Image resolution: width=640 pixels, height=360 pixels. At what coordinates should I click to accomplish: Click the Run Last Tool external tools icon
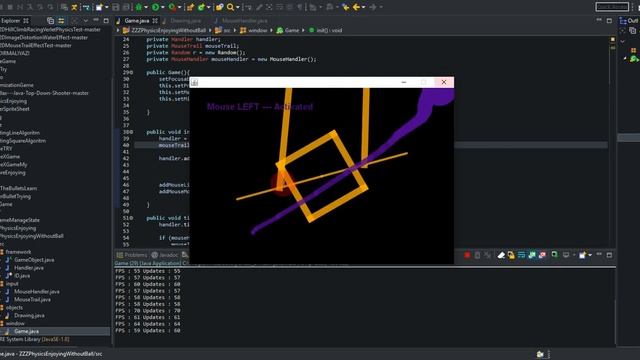(x=172, y=7)
